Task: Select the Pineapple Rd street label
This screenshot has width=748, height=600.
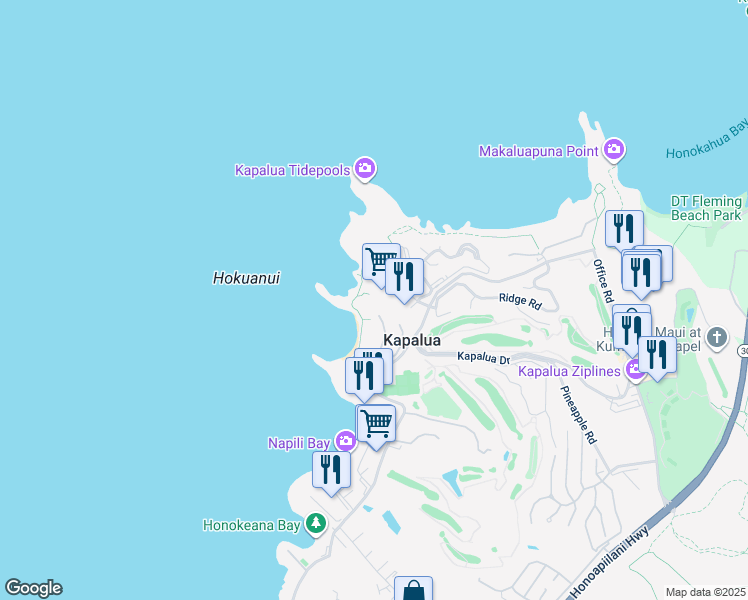Action: (578, 415)
